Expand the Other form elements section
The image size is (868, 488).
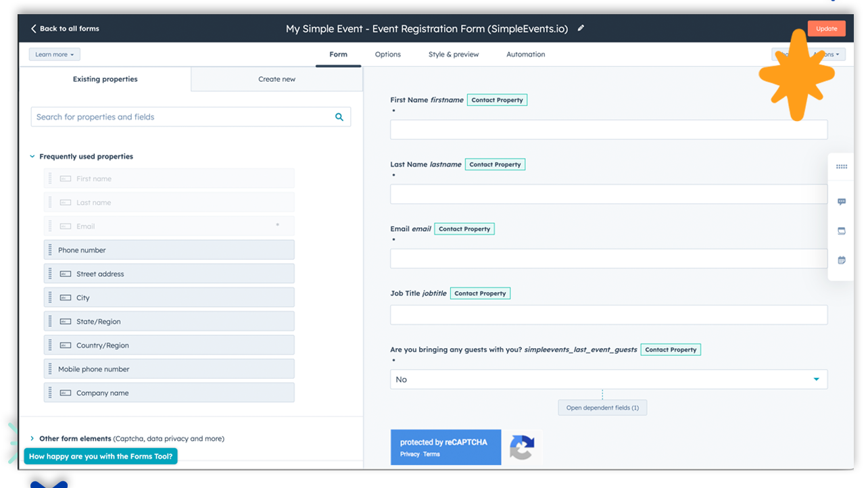coord(32,439)
